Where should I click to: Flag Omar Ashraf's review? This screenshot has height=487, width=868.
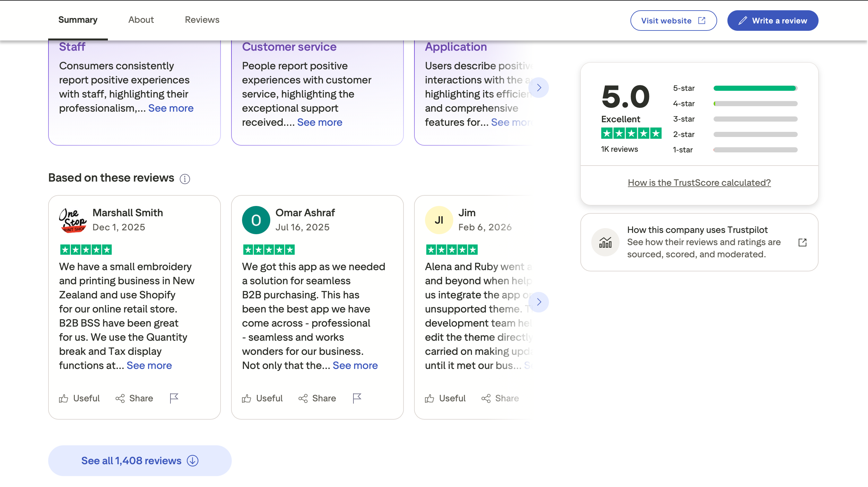pyautogui.click(x=357, y=398)
